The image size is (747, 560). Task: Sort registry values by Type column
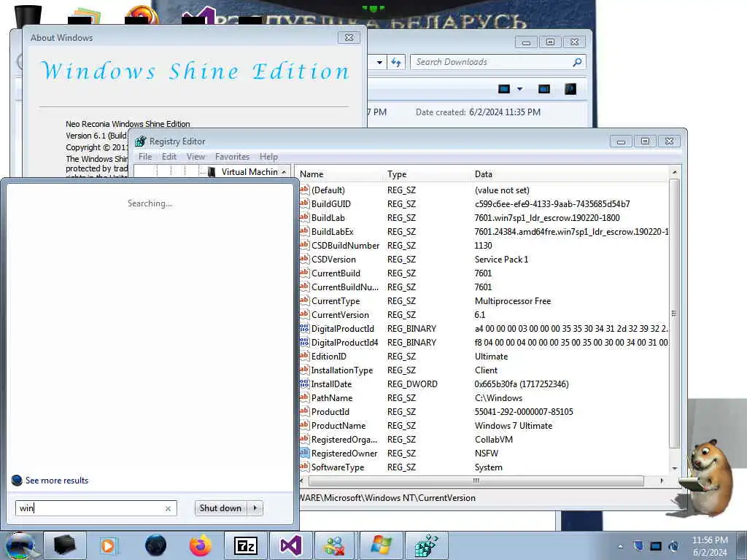click(x=426, y=174)
